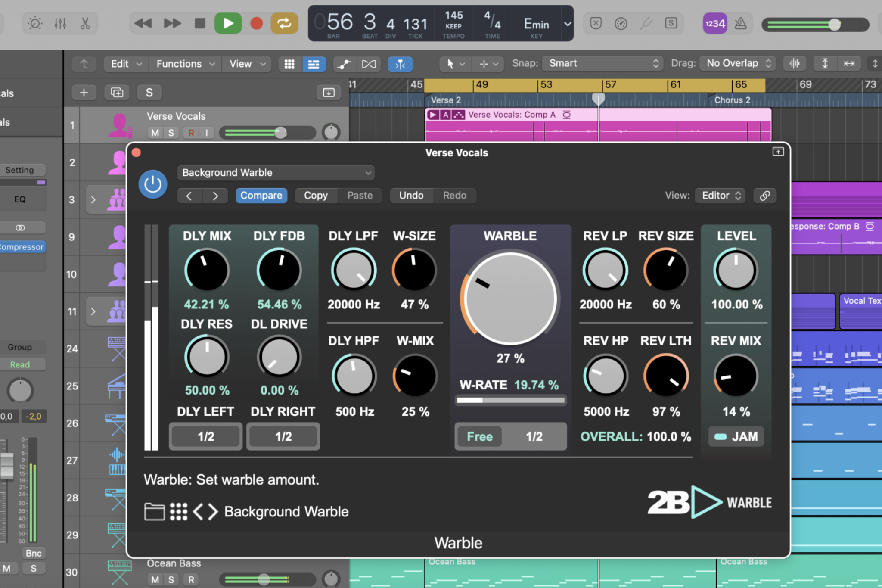Click the scissors editors icon
882x588 pixels.
tap(85, 24)
